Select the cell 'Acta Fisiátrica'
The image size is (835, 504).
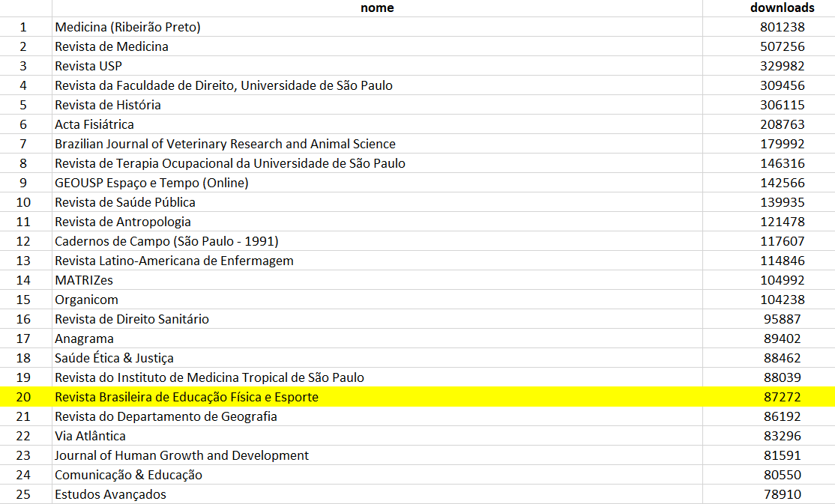(377, 124)
